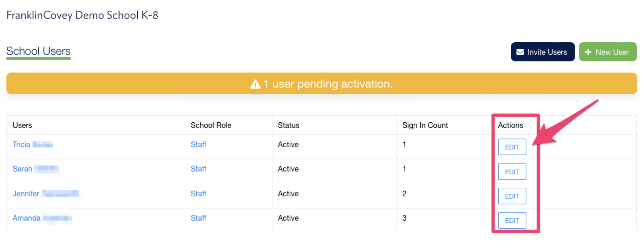The height and width of the screenshot is (246, 644).
Task: Click the Staff role link for Amanda
Action: (198, 218)
